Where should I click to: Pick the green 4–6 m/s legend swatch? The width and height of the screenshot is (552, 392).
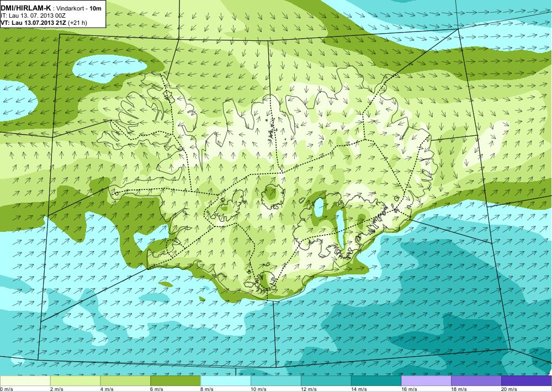click(125, 381)
